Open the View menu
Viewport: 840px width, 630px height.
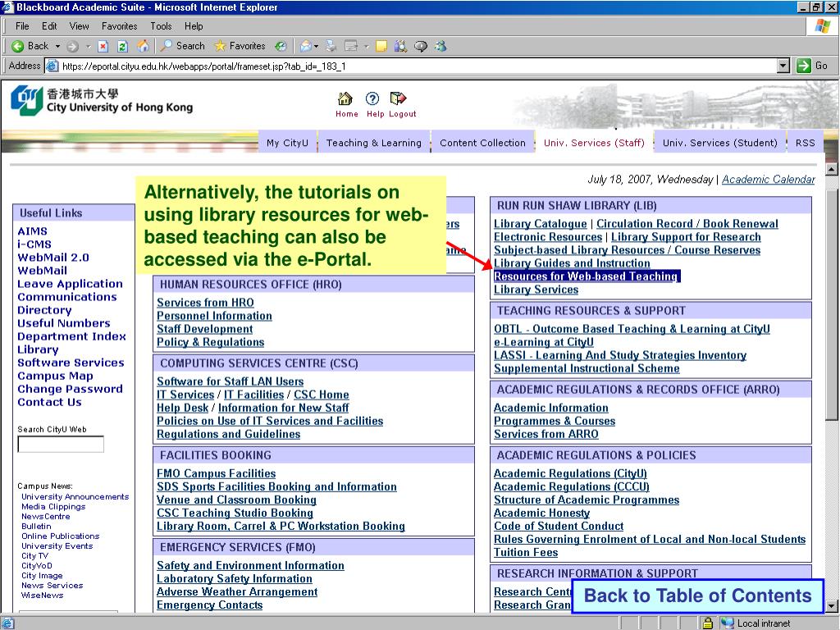pos(80,26)
